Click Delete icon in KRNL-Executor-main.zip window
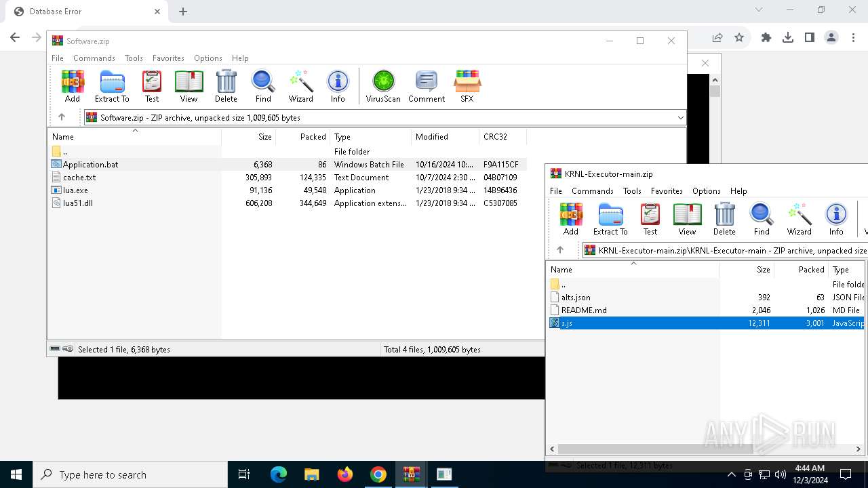The height and width of the screenshot is (488, 868). (x=724, y=219)
